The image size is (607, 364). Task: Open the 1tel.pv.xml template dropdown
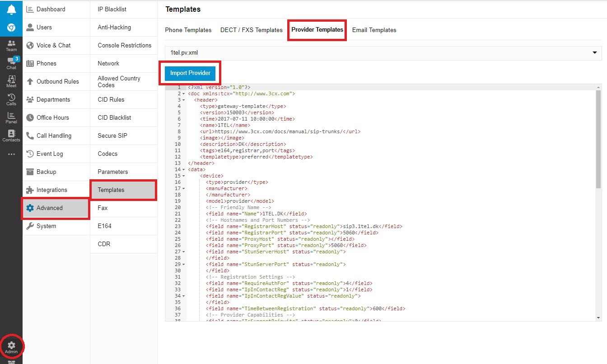point(383,53)
